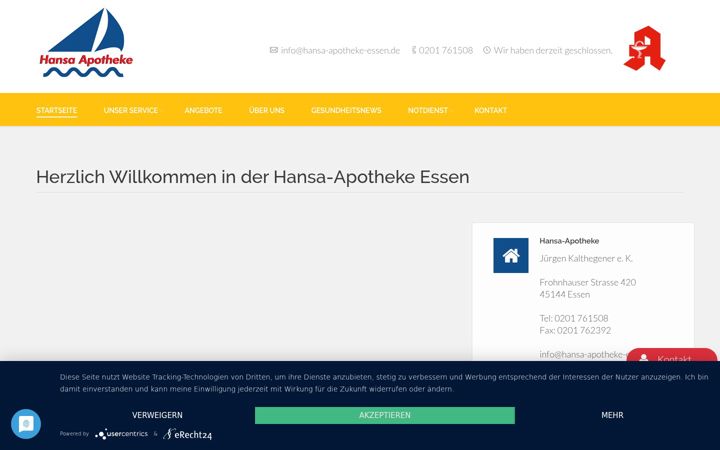The width and height of the screenshot is (720, 450).
Task: Open the Über Uns menu item
Action: (267, 110)
